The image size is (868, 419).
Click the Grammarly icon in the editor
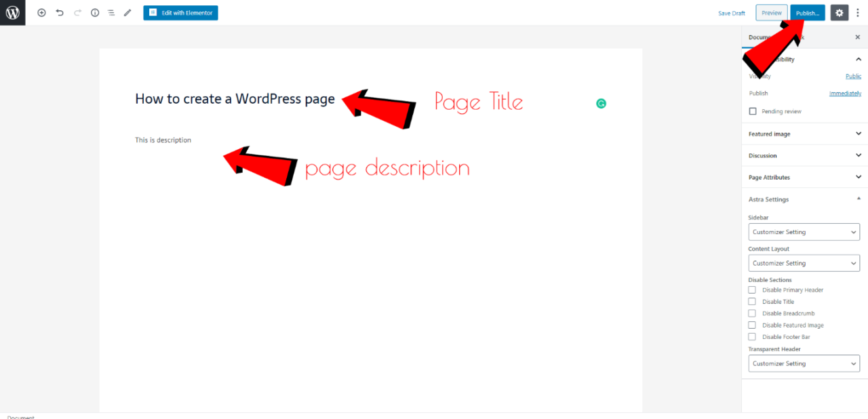click(601, 102)
